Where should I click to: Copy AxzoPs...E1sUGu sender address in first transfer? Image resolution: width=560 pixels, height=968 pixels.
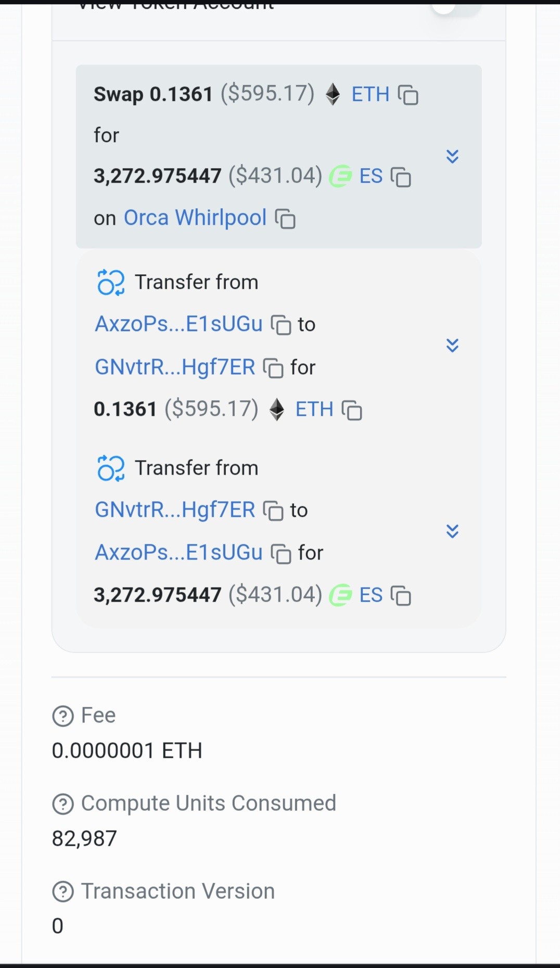point(281,325)
